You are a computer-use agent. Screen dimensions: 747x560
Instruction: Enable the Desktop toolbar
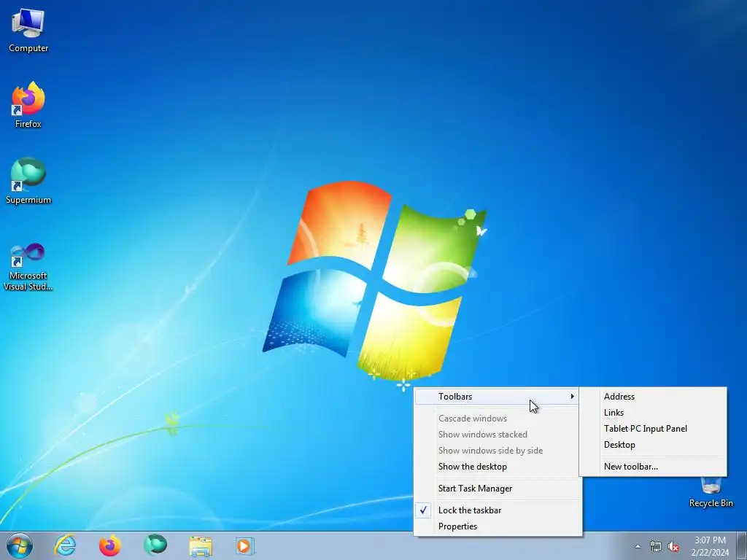[653, 445]
